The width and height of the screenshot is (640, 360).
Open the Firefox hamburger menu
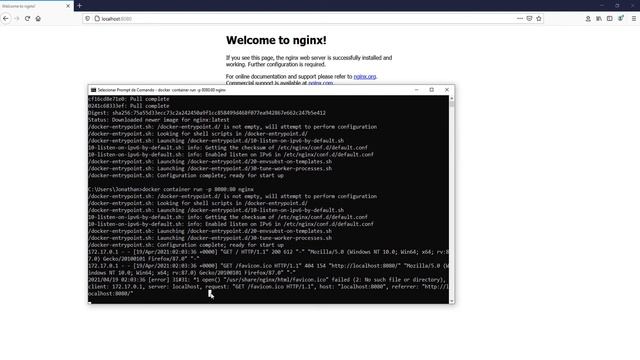[x=634, y=19]
